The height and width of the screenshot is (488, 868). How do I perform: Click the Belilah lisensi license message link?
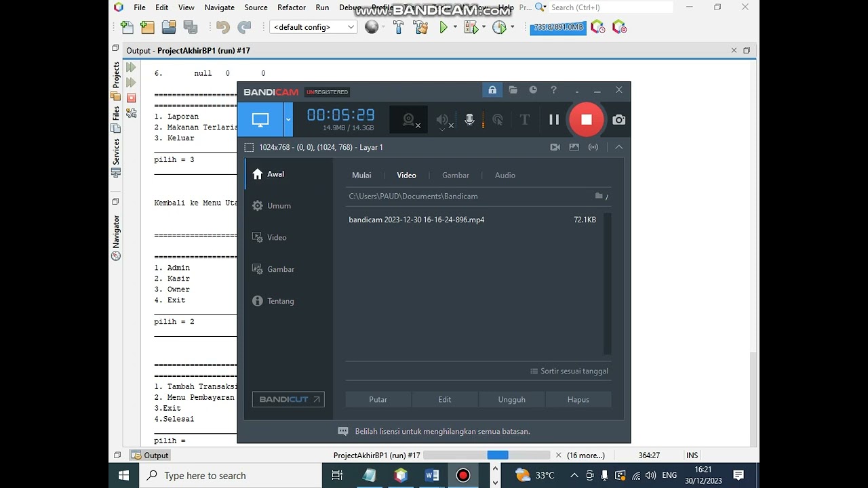[x=442, y=432]
